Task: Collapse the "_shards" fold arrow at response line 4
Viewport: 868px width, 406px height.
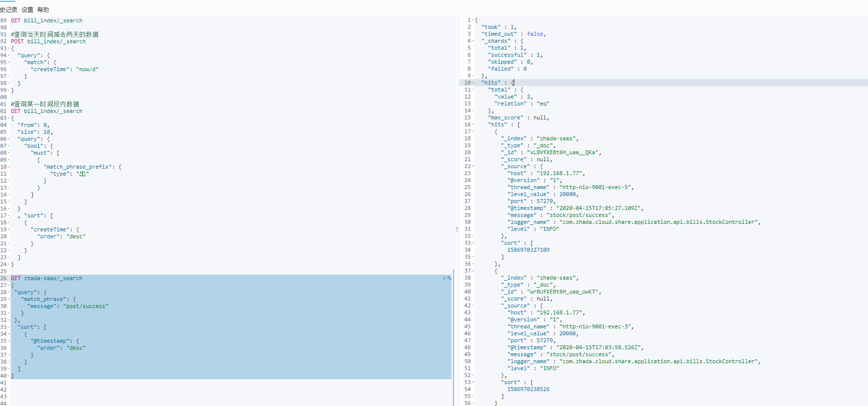Action: 473,41
